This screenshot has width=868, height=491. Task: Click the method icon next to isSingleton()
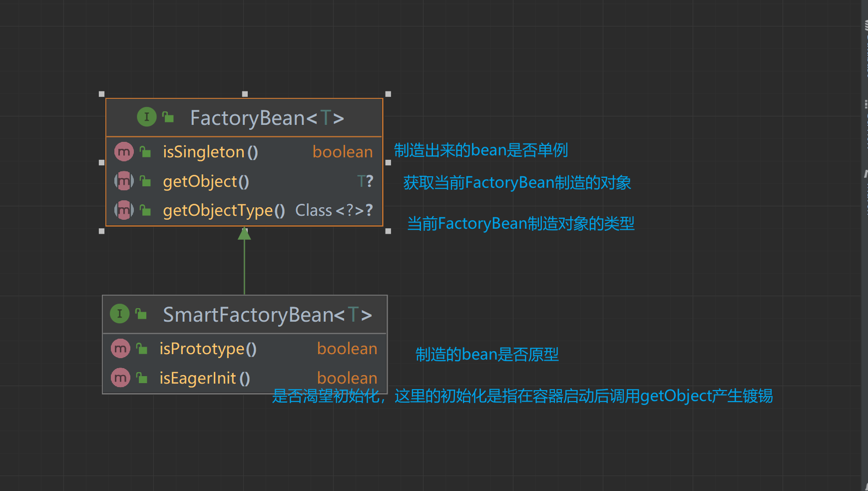click(124, 151)
